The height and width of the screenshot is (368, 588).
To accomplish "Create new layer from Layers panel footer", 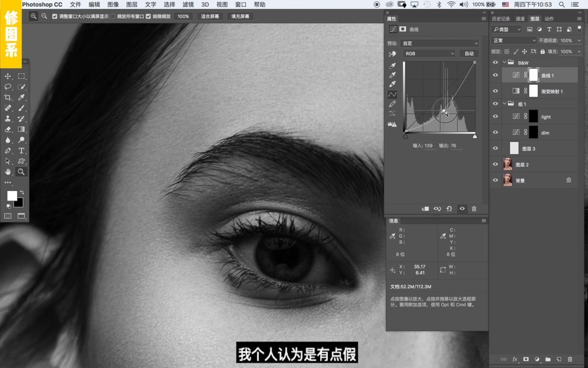I will click(559, 359).
